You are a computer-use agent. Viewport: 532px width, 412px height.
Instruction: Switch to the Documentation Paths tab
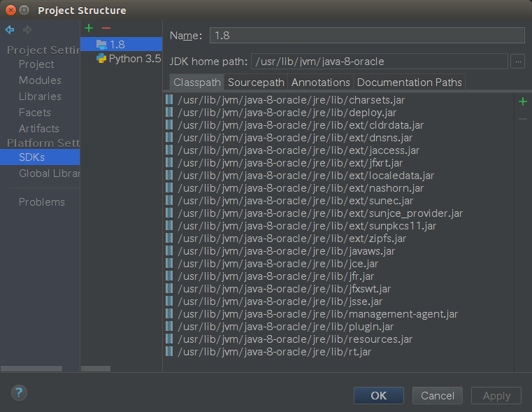409,82
